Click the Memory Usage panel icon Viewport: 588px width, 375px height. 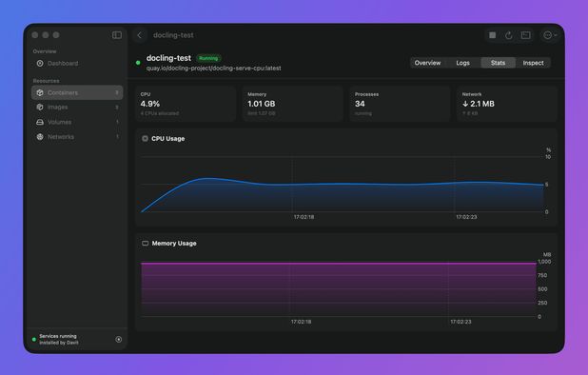click(x=146, y=244)
